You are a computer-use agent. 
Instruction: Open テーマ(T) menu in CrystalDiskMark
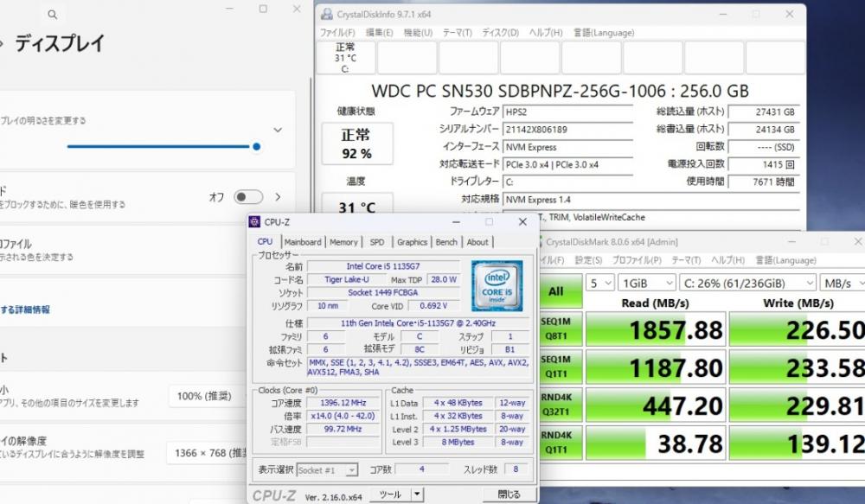point(686,260)
